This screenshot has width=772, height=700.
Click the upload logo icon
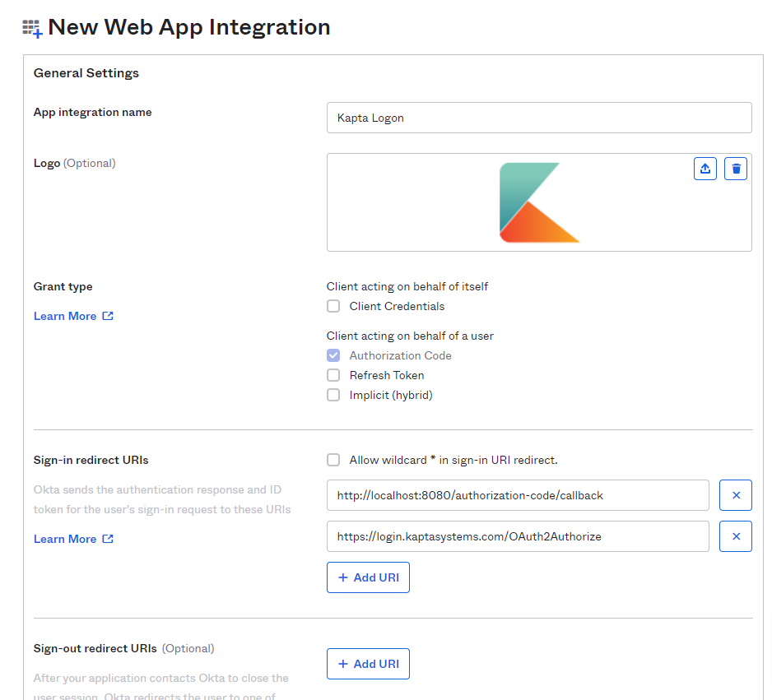coord(705,169)
